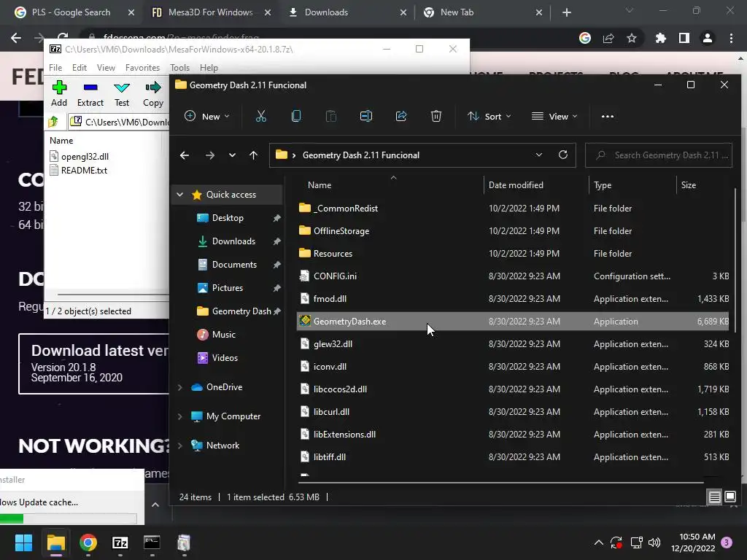
Task: Expand address bar history dropdown
Action: pos(539,155)
